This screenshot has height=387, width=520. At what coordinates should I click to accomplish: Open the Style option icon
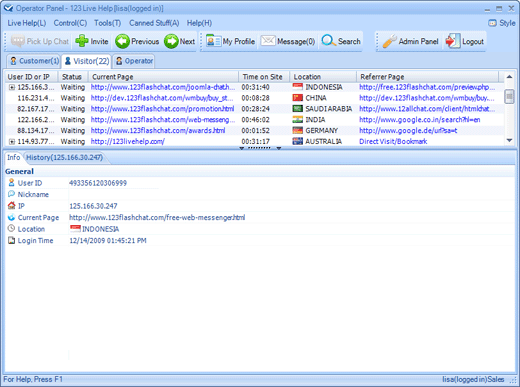coord(492,23)
